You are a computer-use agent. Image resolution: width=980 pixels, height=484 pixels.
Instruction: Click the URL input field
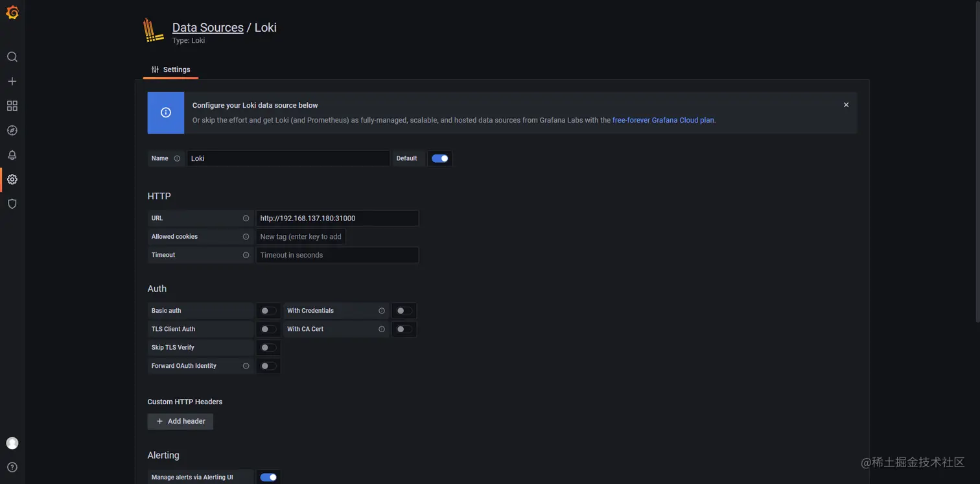coord(337,218)
